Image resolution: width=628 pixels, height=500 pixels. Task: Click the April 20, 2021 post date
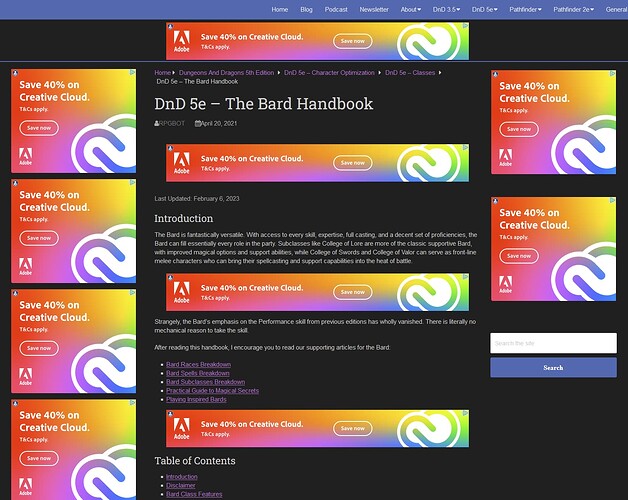[x=219, y=124]
